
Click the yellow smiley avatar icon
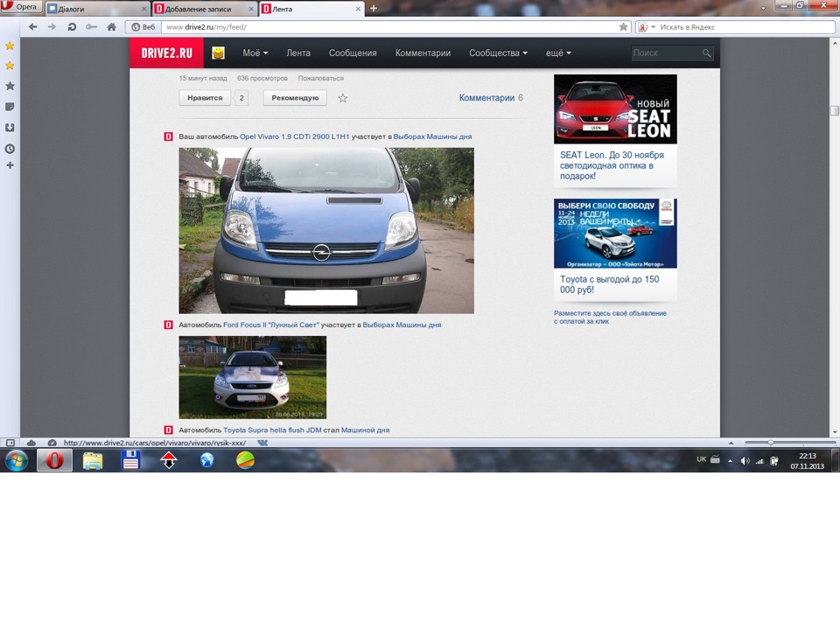[x=218, y=52]
